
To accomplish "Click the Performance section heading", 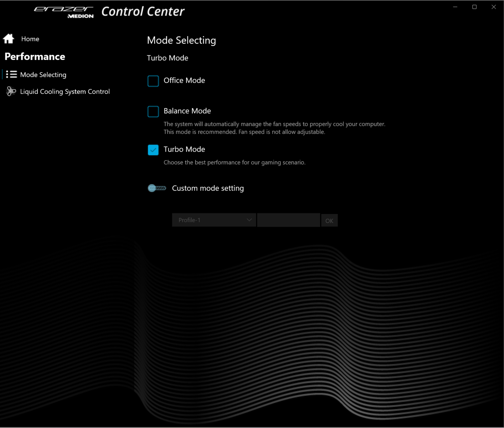I will pyautogui.click(x=35, y=56).
